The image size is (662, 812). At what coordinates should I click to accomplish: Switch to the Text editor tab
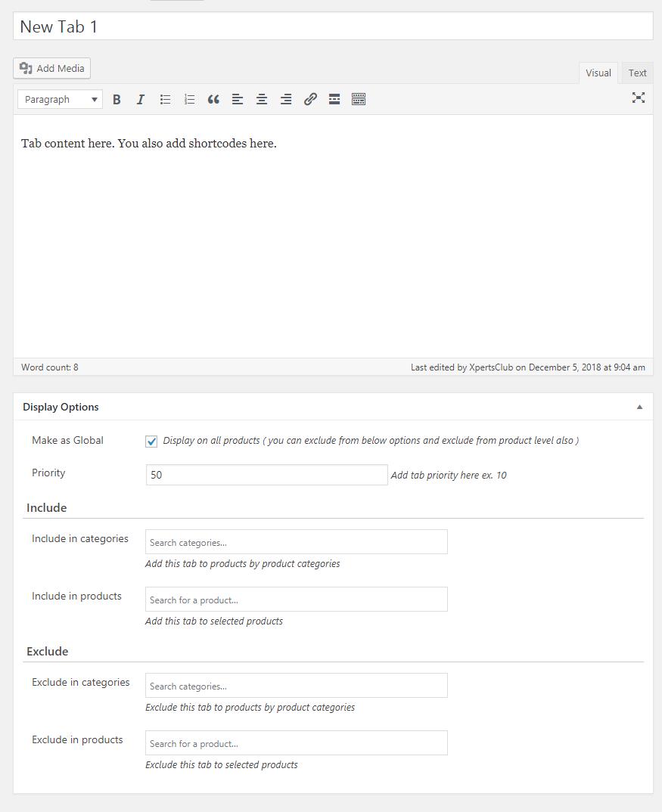pyautogui.click(x=637, y=73)
